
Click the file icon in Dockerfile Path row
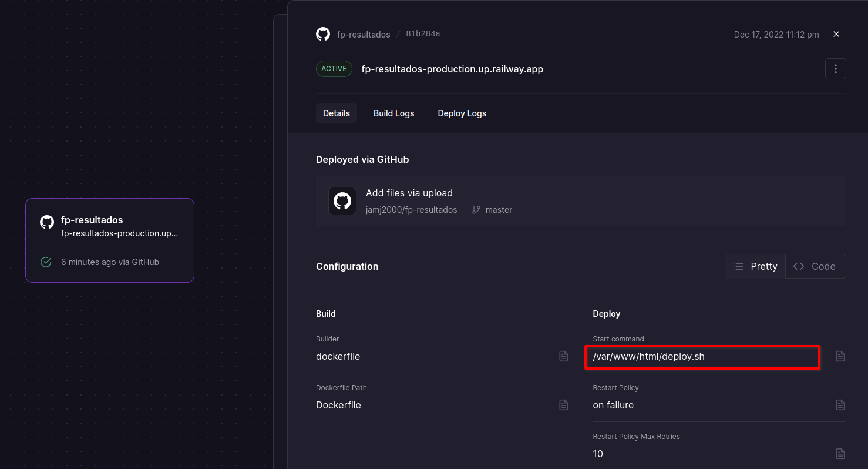[564, 405]
